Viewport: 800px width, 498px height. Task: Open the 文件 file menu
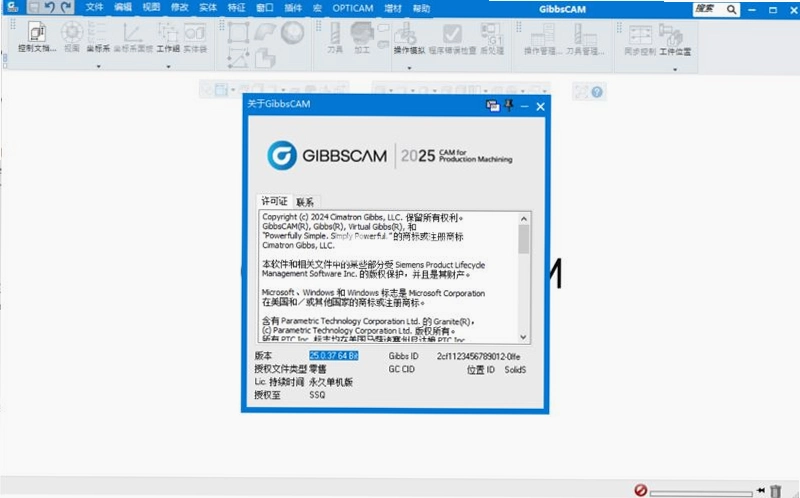(x=94, y=8)
